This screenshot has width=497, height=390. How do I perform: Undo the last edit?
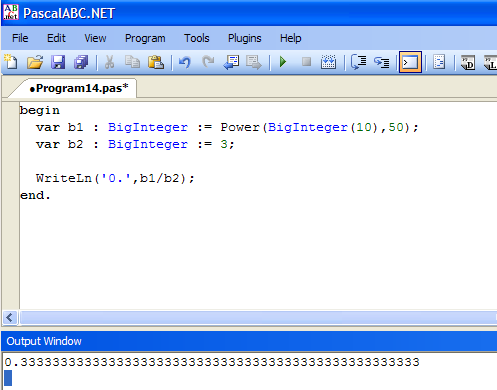pyautogui.click(x=184, y=62)
